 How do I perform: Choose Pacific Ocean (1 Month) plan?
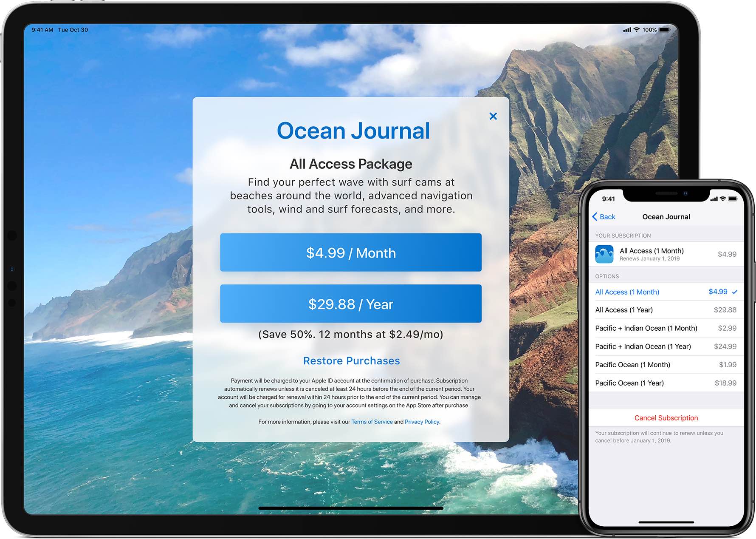click(x=632, y=365)
